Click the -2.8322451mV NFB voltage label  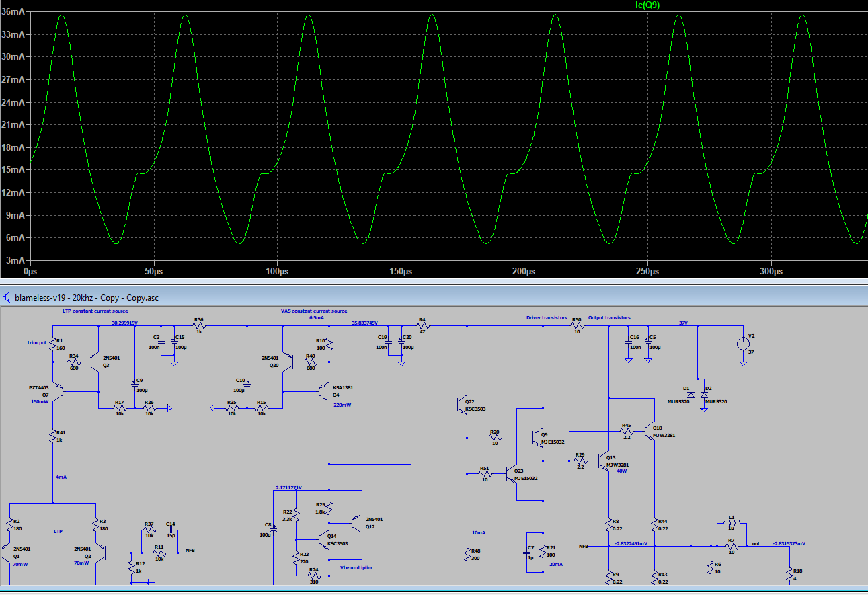(x=631, y=543)
